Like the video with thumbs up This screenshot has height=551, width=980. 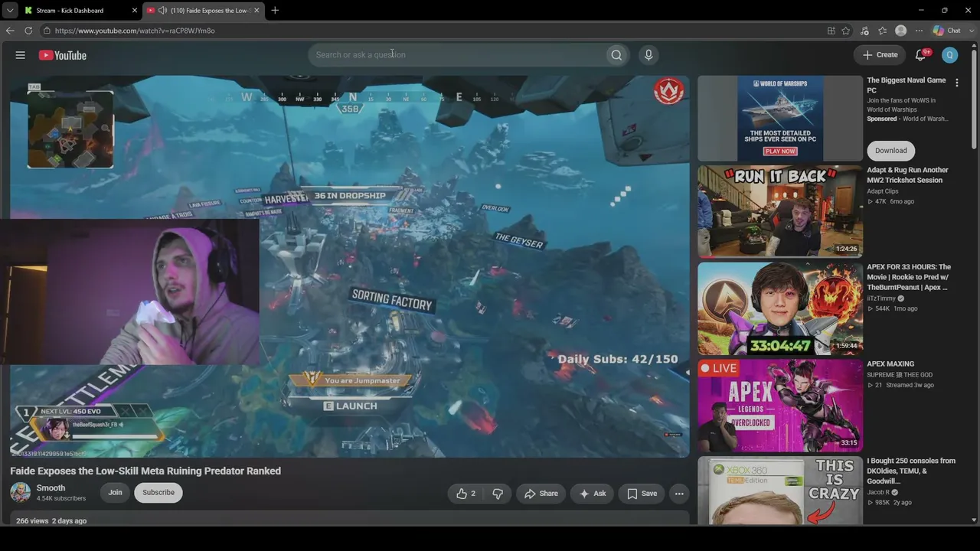tap(465, 494)
